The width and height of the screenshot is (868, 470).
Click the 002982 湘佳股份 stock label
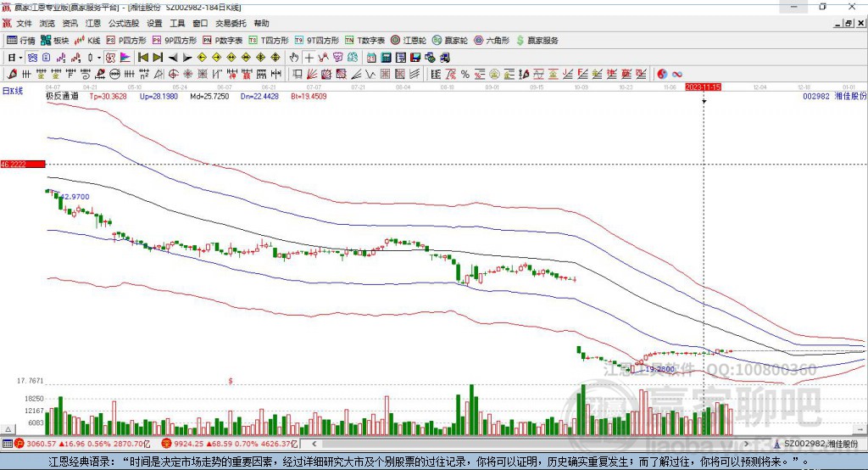tap(835, 96)
